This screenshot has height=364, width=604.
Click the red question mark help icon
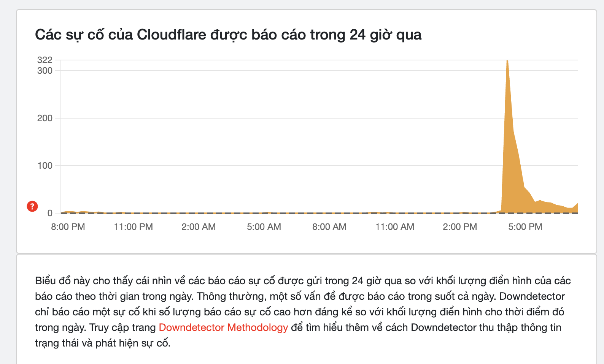coord(32,206)
